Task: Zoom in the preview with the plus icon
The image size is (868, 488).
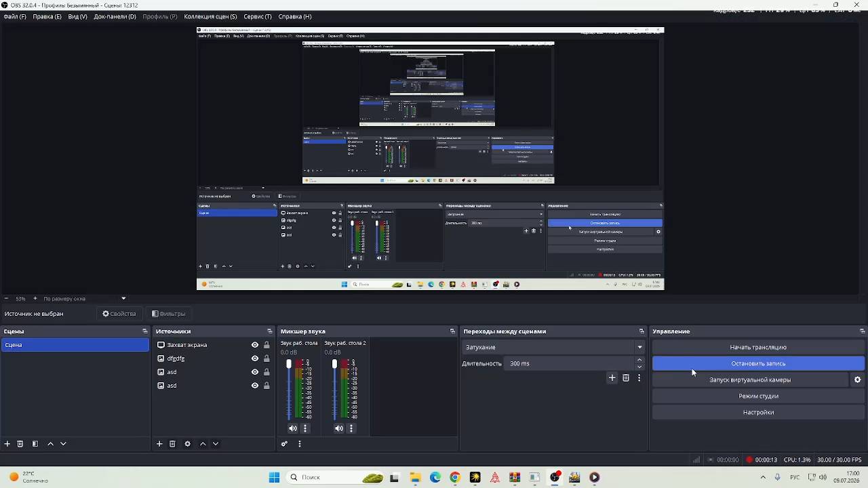Action: (35, 298)
